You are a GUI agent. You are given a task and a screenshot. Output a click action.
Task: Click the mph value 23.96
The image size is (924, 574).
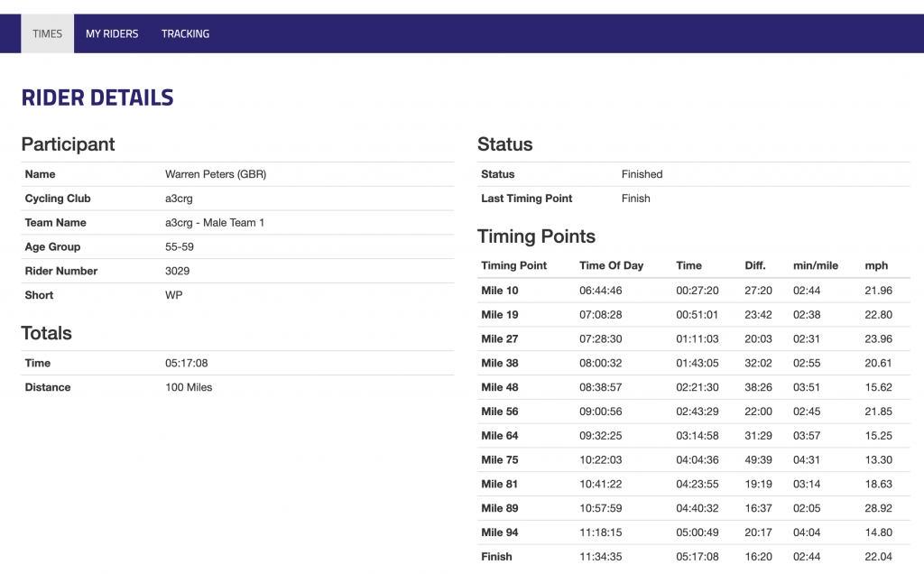coord(879,338)
